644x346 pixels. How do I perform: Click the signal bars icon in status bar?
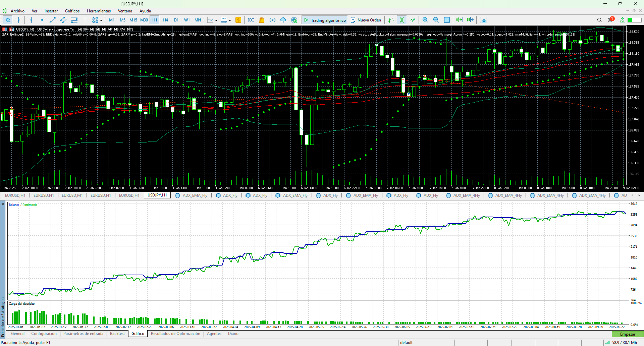(x=608, y=343)
